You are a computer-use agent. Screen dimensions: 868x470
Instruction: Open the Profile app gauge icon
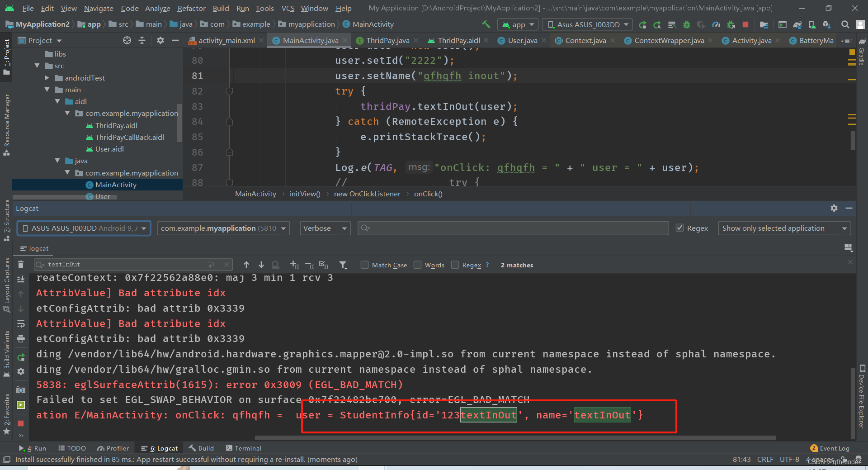(716, 24)
